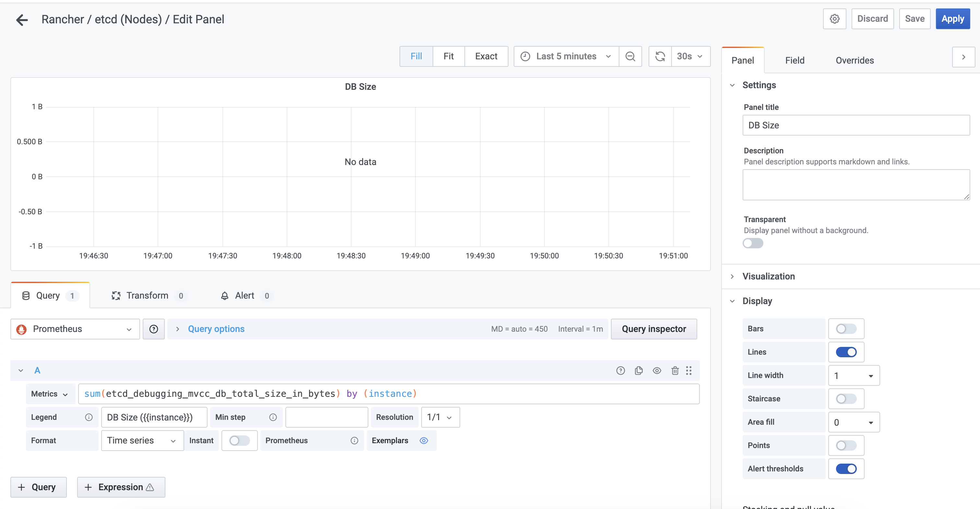
Task: Open the Last 5 minutes time range picker
Action: click(566, 56)
